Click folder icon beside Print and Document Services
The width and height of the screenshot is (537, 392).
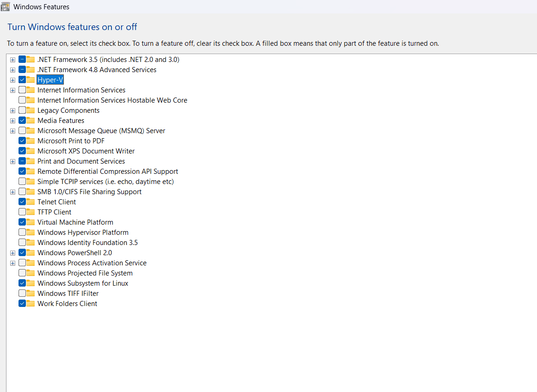coord(31,161)
